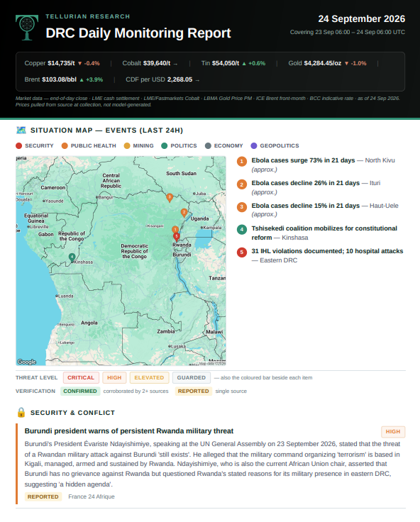Click the 'Central African Republic' map label
The width and height of the screenshot is (420, 522).
pos(111,181)
